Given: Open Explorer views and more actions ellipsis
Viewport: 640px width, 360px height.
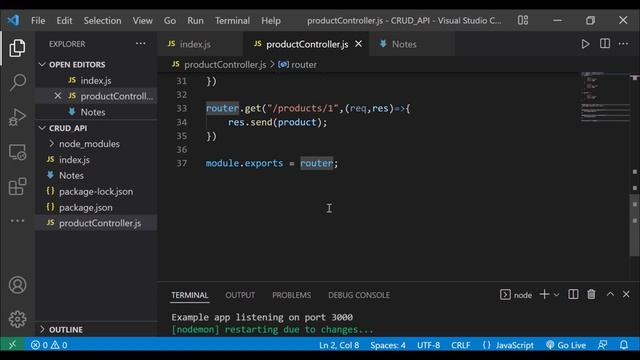Looking at the screenshot, I should pos(140,44).
